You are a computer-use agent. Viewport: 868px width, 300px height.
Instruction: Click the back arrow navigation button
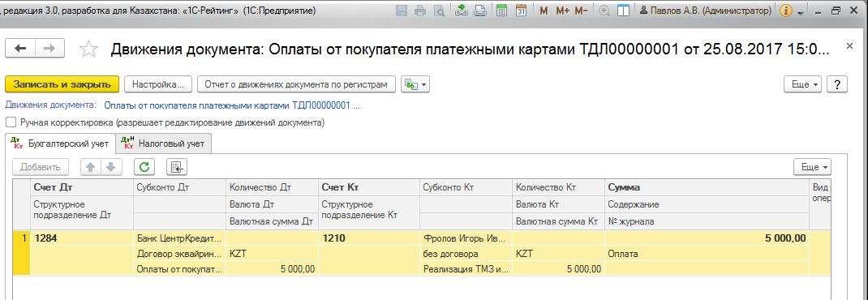point(20,48)
